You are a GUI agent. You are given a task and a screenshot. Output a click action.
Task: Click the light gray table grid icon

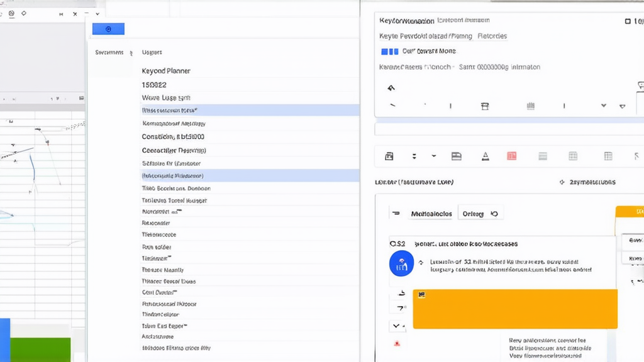[x=573, y=156]
